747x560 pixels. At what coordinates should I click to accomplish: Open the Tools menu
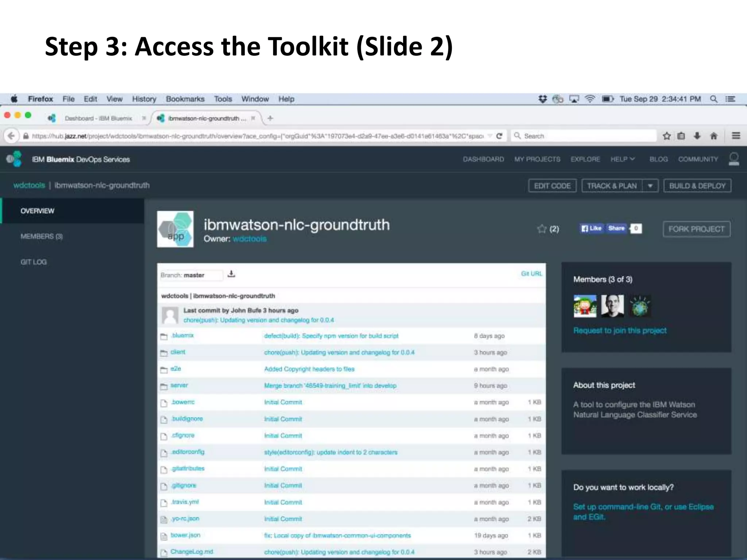click(223, 99)
